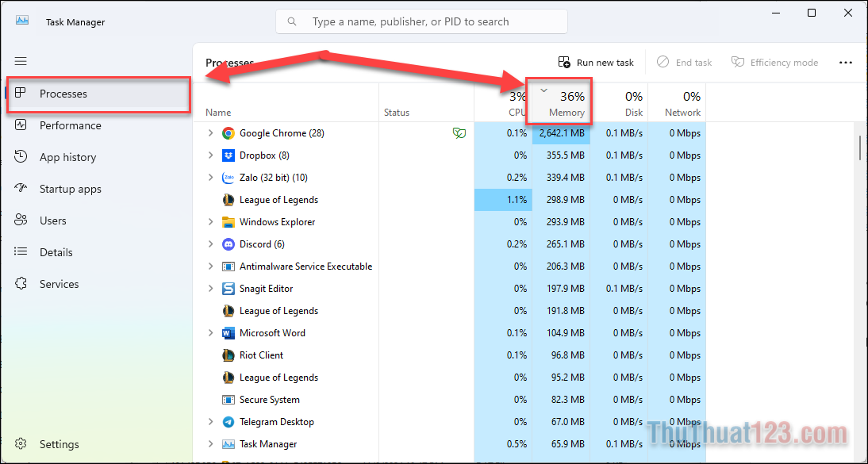The width and height of the screenshot is (868, 464).
Task: Expand the Microsoft Word process group
Action: tap(210, 333)
